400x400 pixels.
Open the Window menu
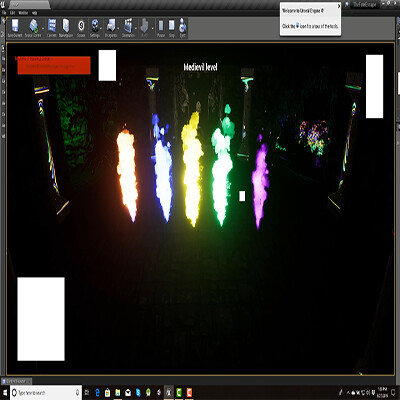click(23, 13)
